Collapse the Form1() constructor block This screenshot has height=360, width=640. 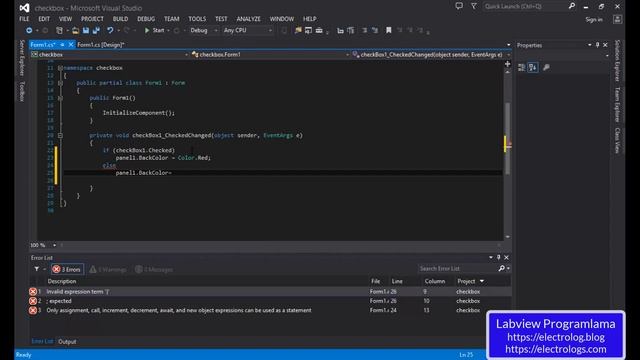[60, 98]
